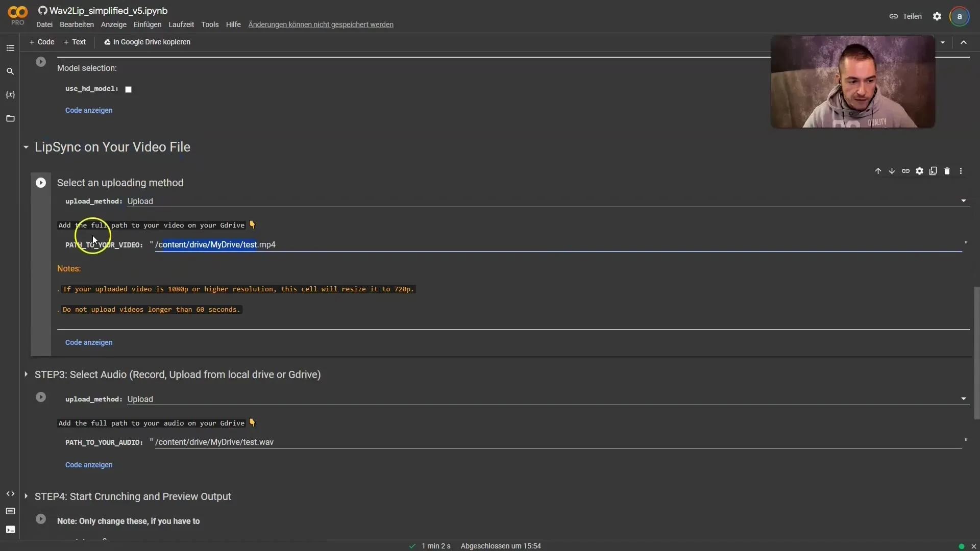Image resolution: width=980 pixels, height=551 pixels.
Task: Delete cell with trash icon
Action: (x=947, y=171)
